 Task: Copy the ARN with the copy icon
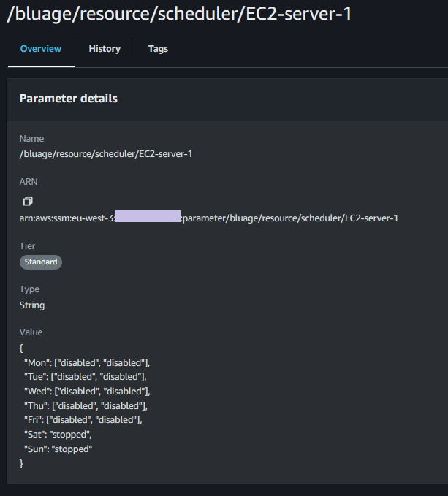pyautogui.click(x=28, y=201)
